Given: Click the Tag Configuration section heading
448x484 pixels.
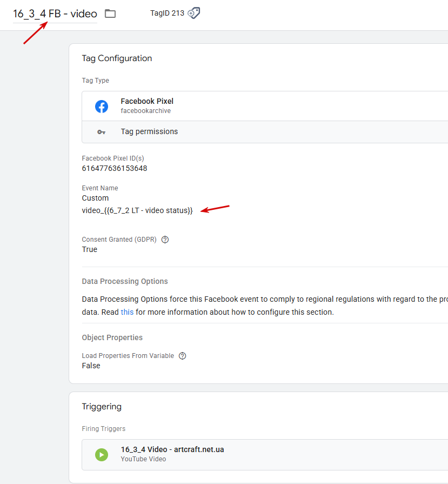Looking at the screenshot, I should coord(117,58).
